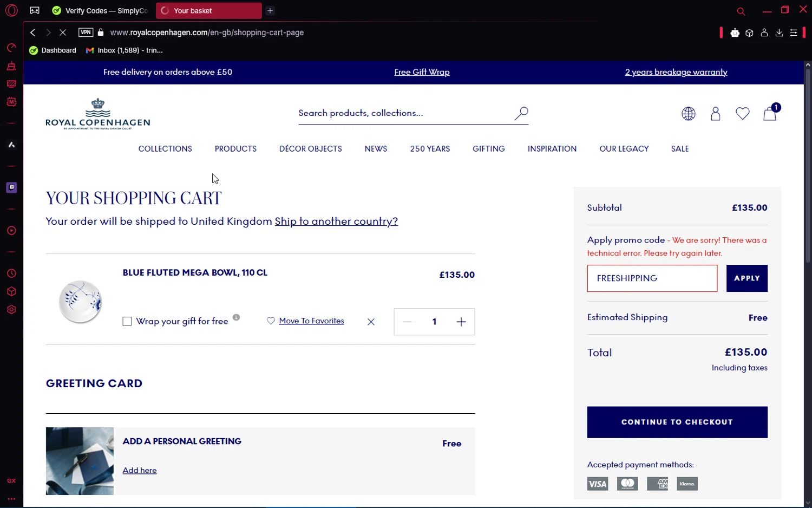
Task: Open the player icon in sidebar
Action: click(11, 231)
